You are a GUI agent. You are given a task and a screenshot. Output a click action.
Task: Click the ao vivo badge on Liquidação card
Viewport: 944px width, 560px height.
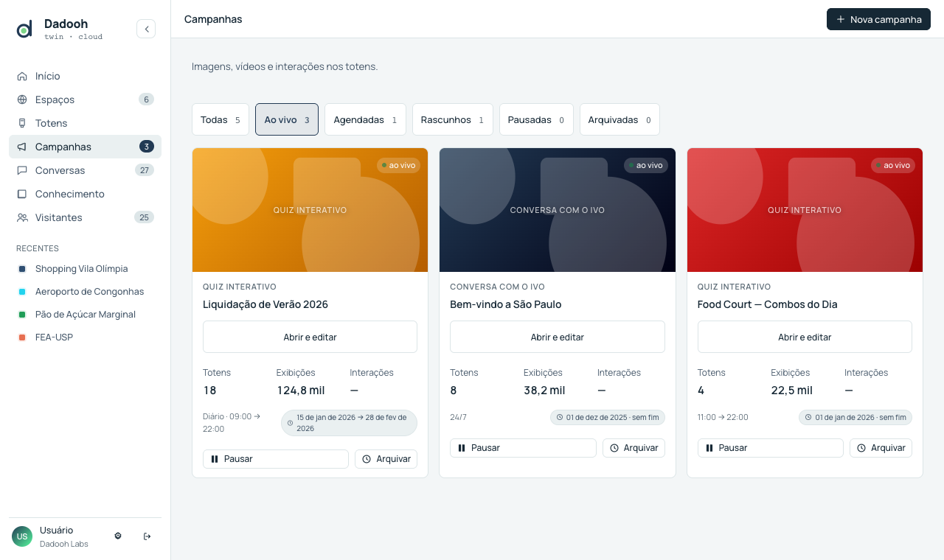[399, 165]
